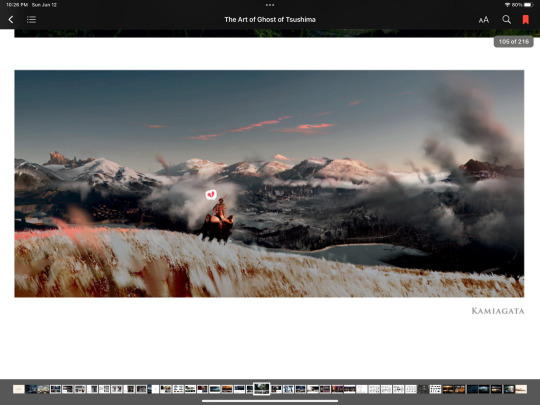Open the three-dot multitasking menu at top

pyautogui.click(x=270, y=5)
